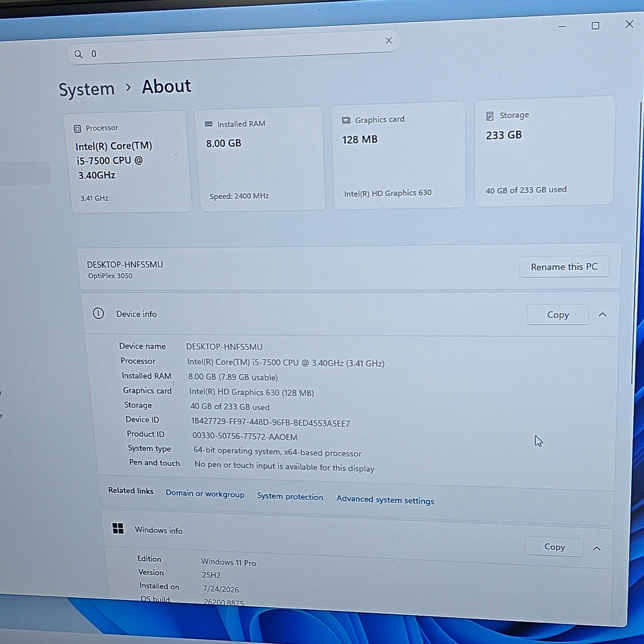The image size is (644, 644).
Task: Click the OptiPlex 3050 model text
Action: 110,276
